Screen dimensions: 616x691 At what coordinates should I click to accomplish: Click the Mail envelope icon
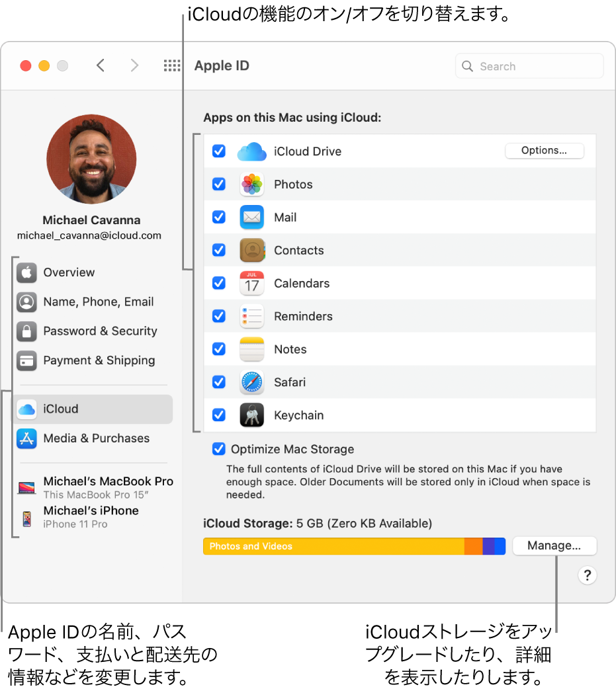(x=252, y=218)
